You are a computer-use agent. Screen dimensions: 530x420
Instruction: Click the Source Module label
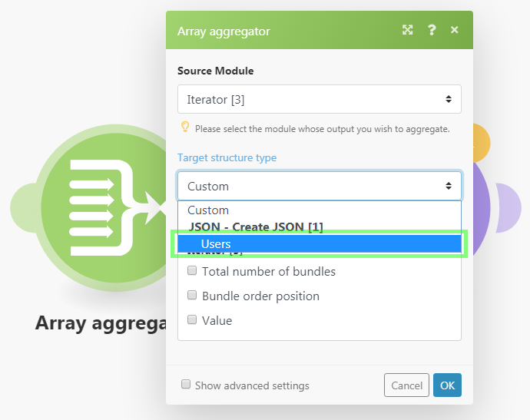pos(216,71)
